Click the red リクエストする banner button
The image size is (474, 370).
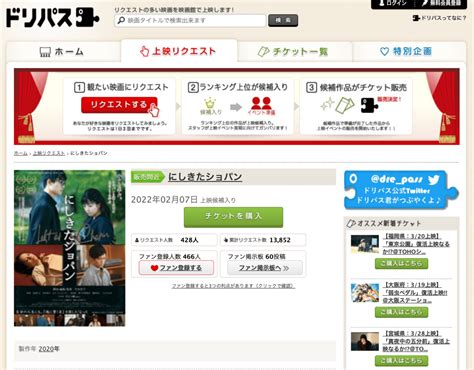[x=119, y=105]
